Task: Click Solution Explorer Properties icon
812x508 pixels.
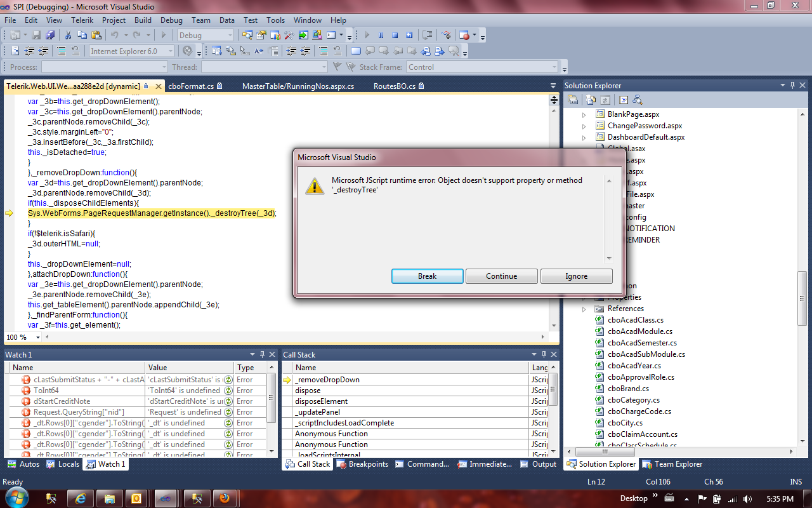Action: [573, 100]
